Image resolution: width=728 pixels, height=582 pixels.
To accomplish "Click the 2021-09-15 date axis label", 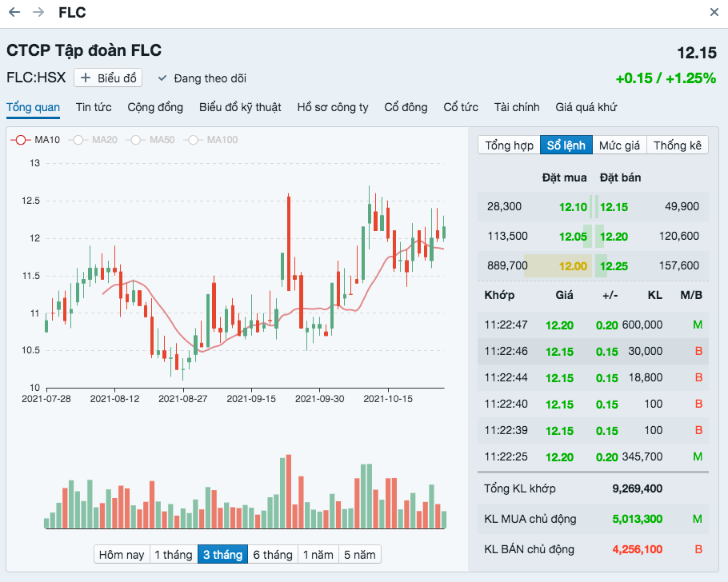I will 251,399.
